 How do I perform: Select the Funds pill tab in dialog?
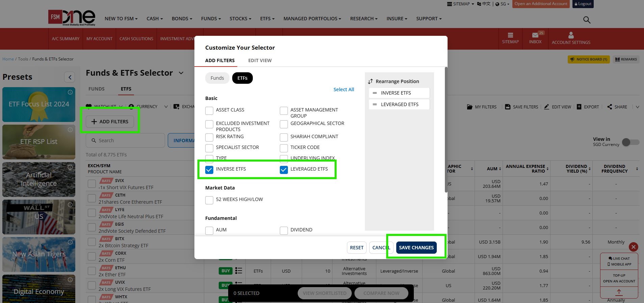click(x=217, y=78)
